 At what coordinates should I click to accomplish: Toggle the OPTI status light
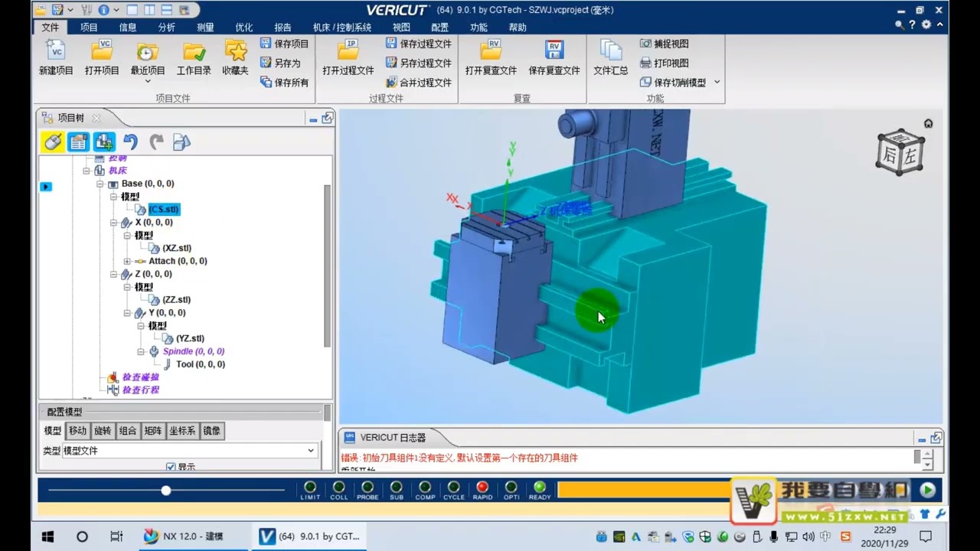[511, 487]
